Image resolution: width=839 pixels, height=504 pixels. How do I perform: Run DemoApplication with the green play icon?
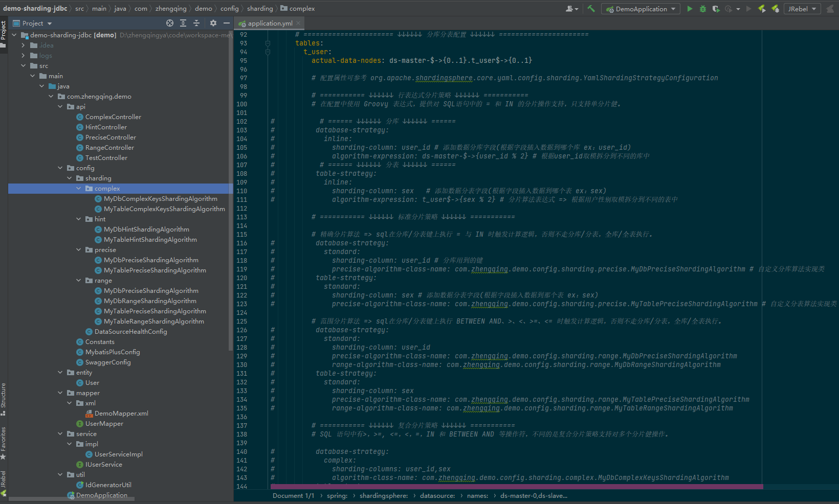(689, 9)
